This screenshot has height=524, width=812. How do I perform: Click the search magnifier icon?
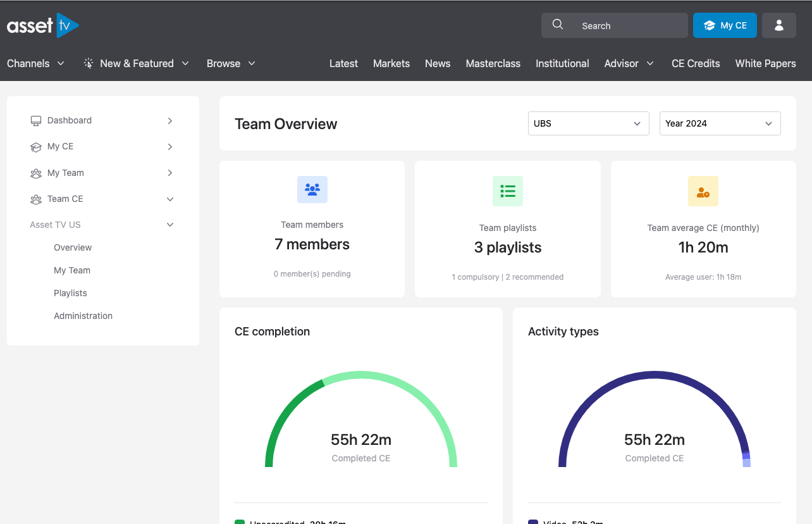click(557, 25)
